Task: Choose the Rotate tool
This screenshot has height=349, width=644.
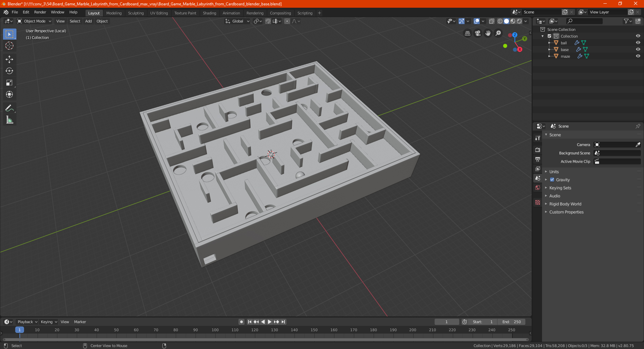Action: coord(9,71)
